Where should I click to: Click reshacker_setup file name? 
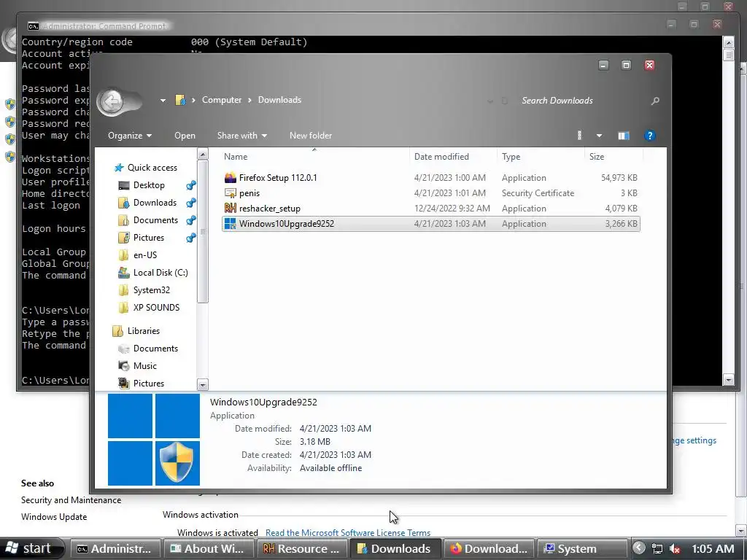270,208
